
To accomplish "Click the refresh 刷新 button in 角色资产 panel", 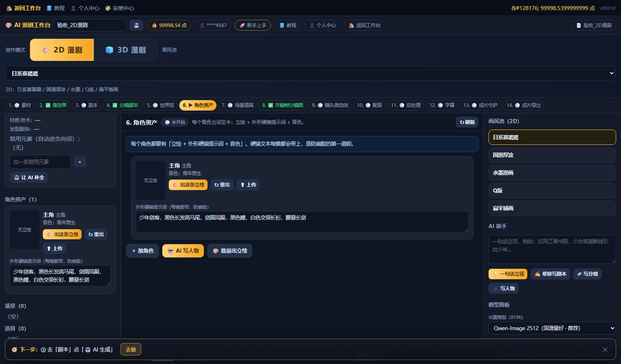I will pos(467,122).
